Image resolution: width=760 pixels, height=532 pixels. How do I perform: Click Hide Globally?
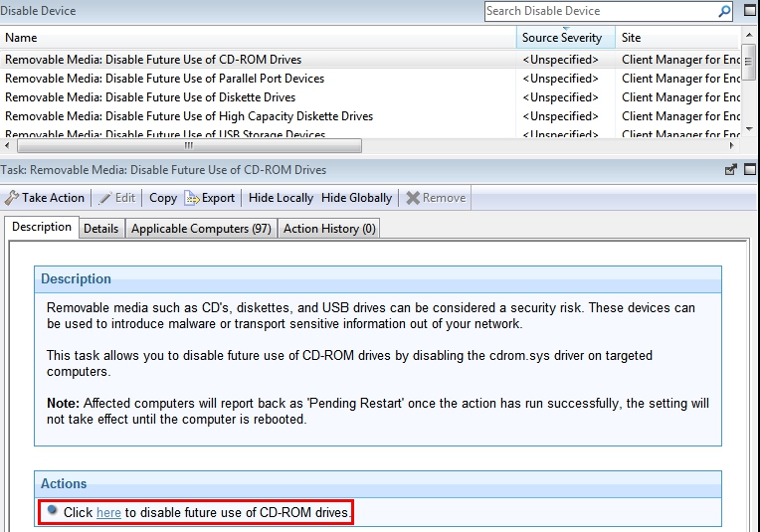[x=356, y=198]
